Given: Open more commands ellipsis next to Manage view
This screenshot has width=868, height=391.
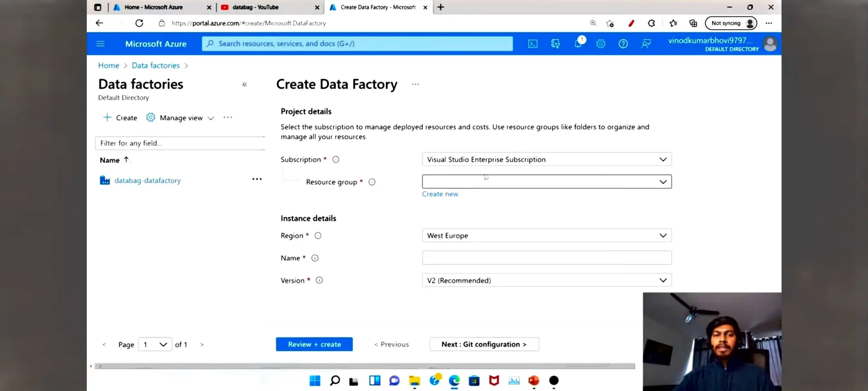Looking at the screenshot, I should [x=228, y=117].
